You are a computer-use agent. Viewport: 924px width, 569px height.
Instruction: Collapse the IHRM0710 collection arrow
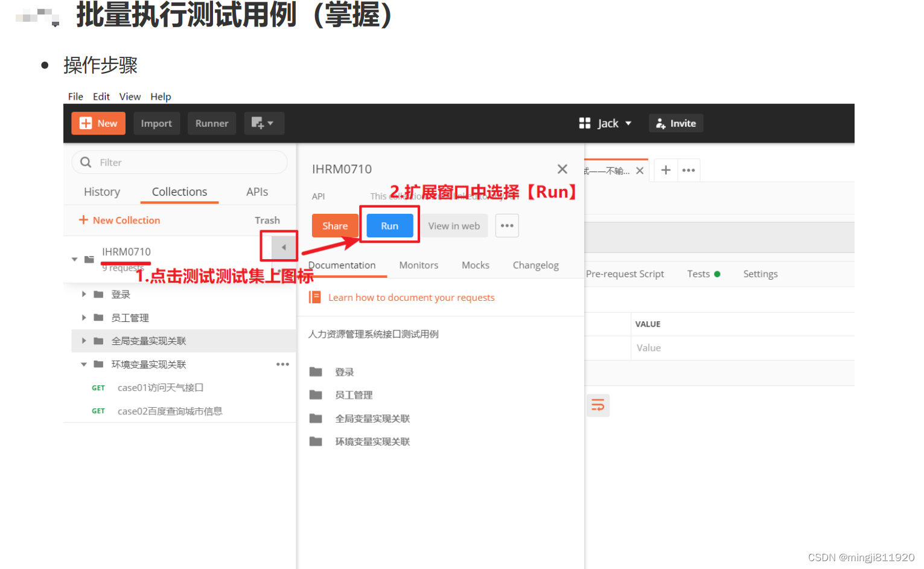pyautogui.click(x=75, y=259)
